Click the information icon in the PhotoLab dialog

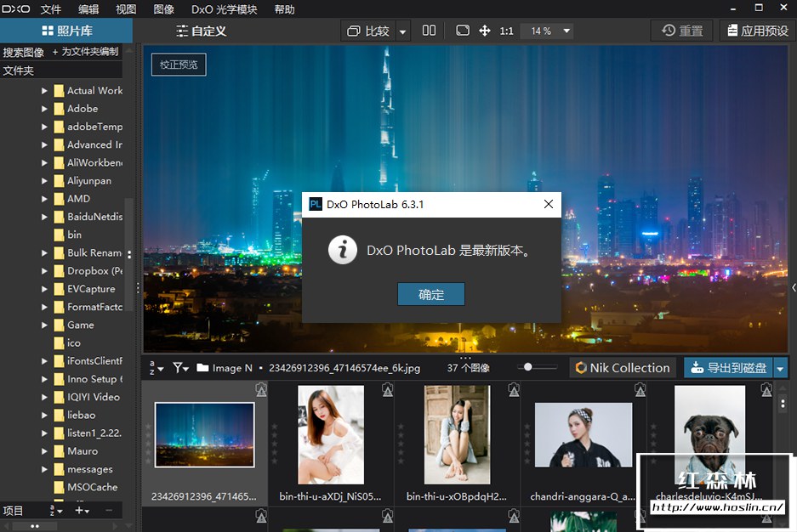tap(343, 250)
